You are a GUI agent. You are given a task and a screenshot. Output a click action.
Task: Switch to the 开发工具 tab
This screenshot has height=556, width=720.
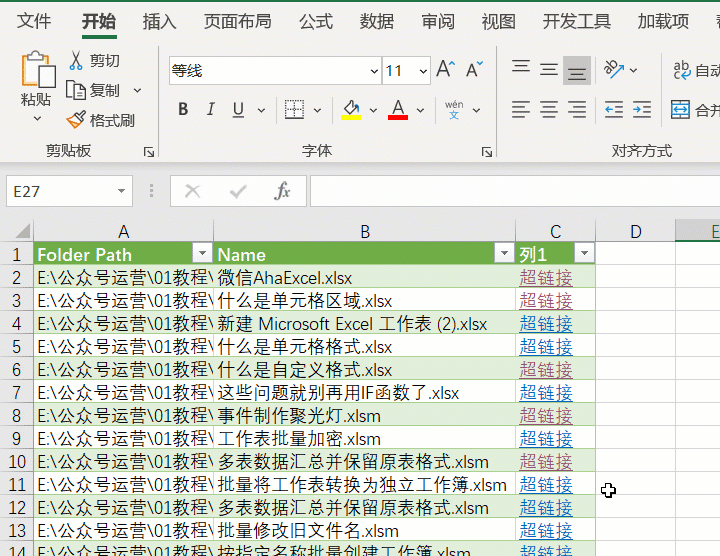pos(577,22)
